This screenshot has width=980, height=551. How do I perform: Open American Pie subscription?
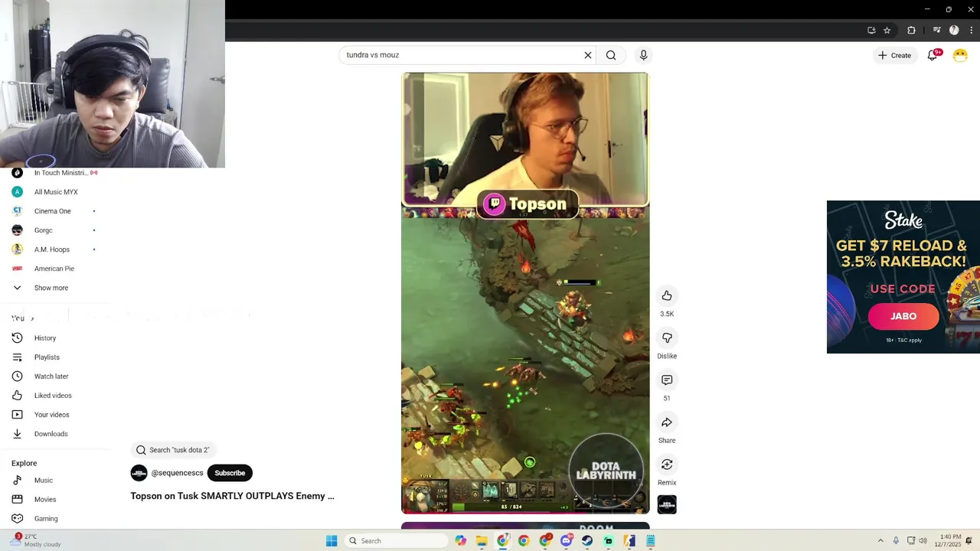55,269
